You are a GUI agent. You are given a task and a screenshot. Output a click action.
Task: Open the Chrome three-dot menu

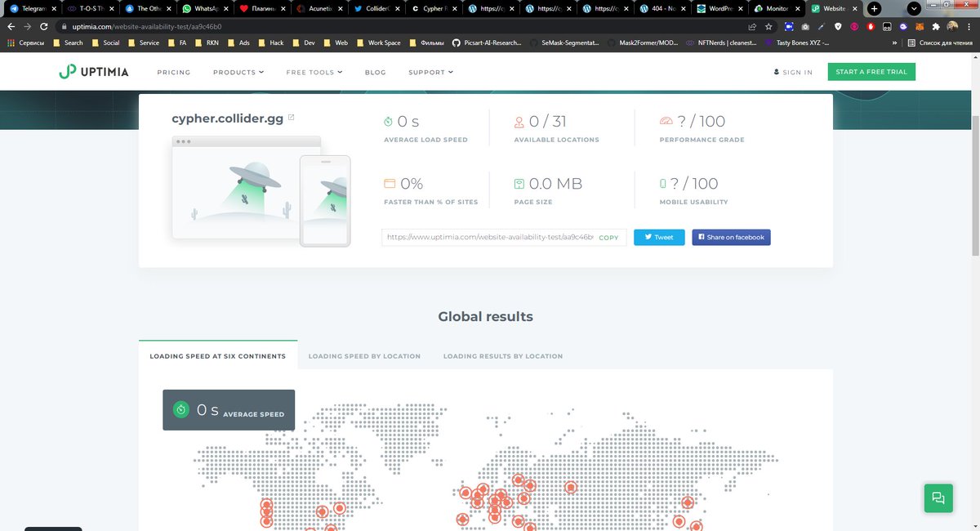click(969, 26)
